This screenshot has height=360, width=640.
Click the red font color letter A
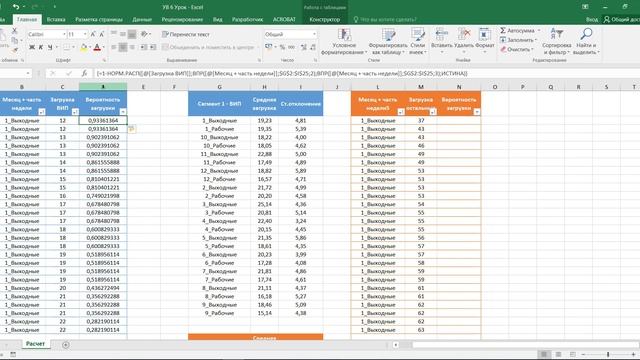[x=97, y=47]
